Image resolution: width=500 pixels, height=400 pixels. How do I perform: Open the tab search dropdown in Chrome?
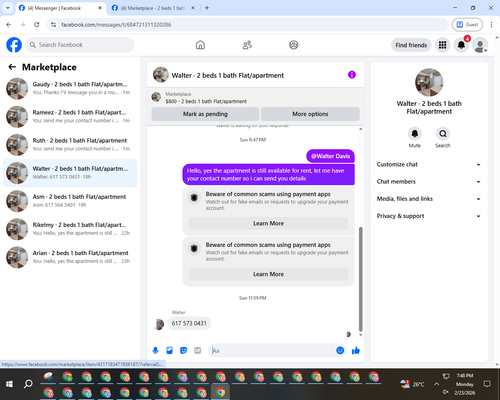[x=8, y=8]
